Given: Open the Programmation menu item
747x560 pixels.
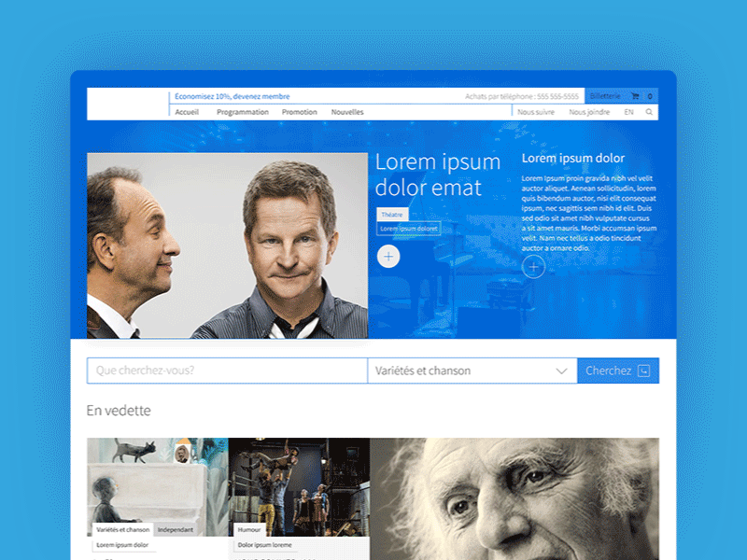Looking at the screenshot, I should pyautogui.click(x=243, y=112).
